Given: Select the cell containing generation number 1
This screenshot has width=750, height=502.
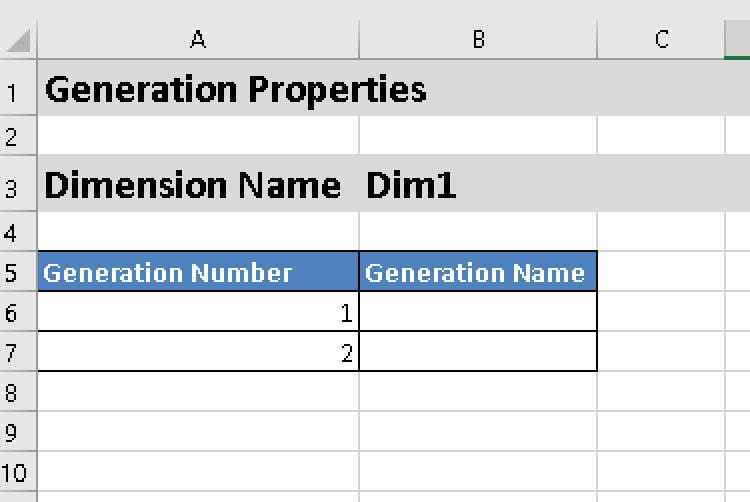Looking at the screenshot, I should pos(198,313).
